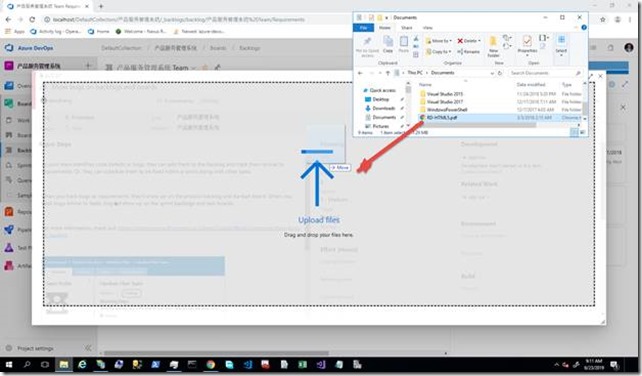Click the taskbar search icon
This screenshot has height=376, width=642.
pos(27,365)
